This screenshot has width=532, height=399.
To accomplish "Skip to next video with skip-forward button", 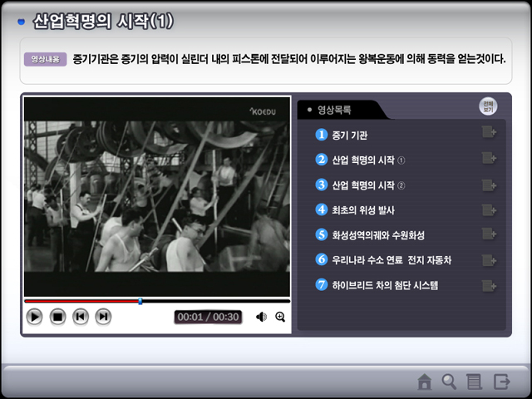I will pyautogui.click(x=103, y=316).
